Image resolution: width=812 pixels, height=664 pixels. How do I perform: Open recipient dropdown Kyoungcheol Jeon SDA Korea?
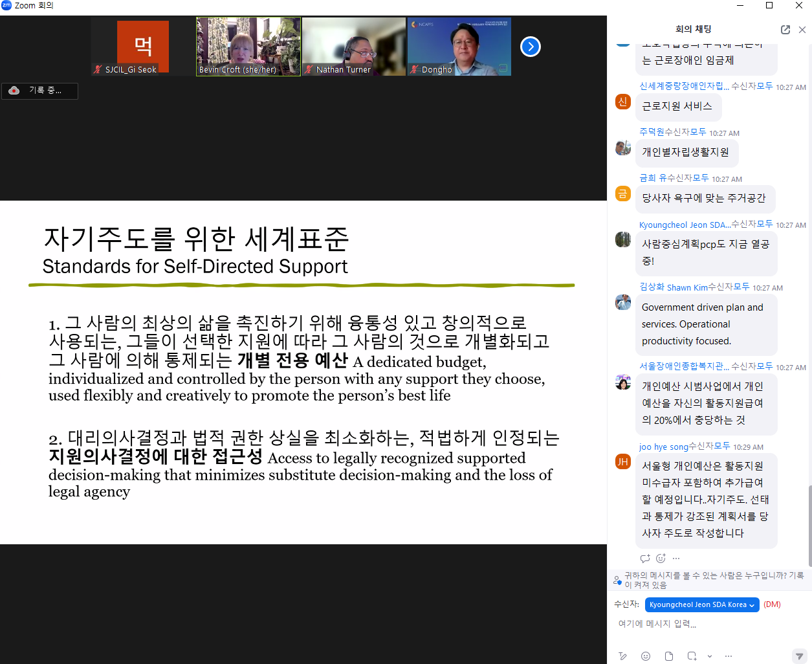pos(702,604)
